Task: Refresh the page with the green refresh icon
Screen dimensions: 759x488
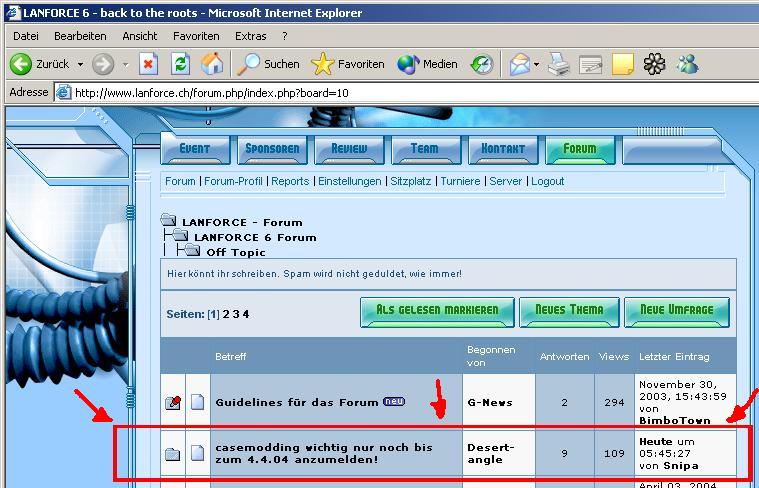Action: click(180, 64)
